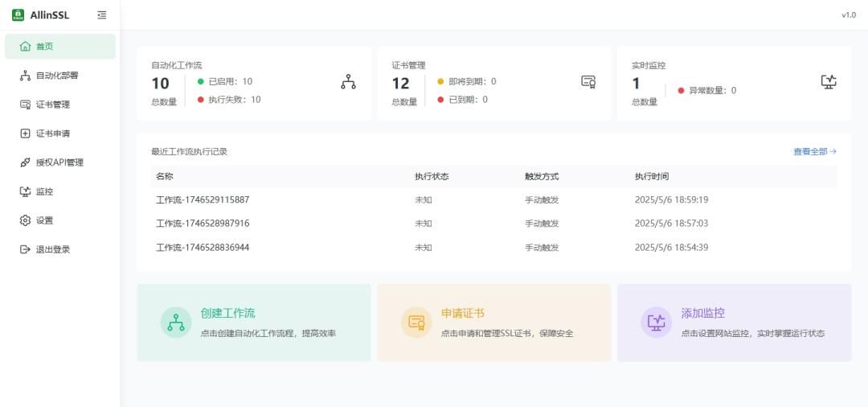Click the plus-box icon next to 证书申请

pyautogui.click(x=25, y=134)
